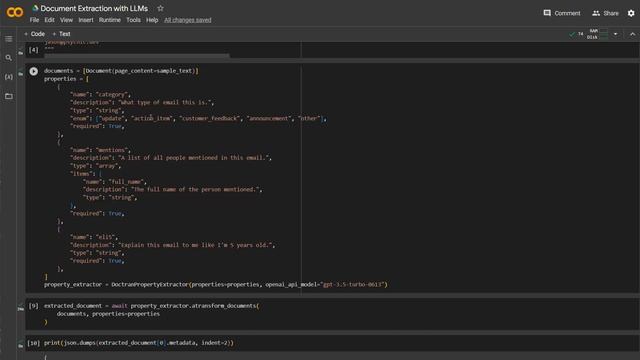Open the Files folder sidebar

(x=9, y=96)
